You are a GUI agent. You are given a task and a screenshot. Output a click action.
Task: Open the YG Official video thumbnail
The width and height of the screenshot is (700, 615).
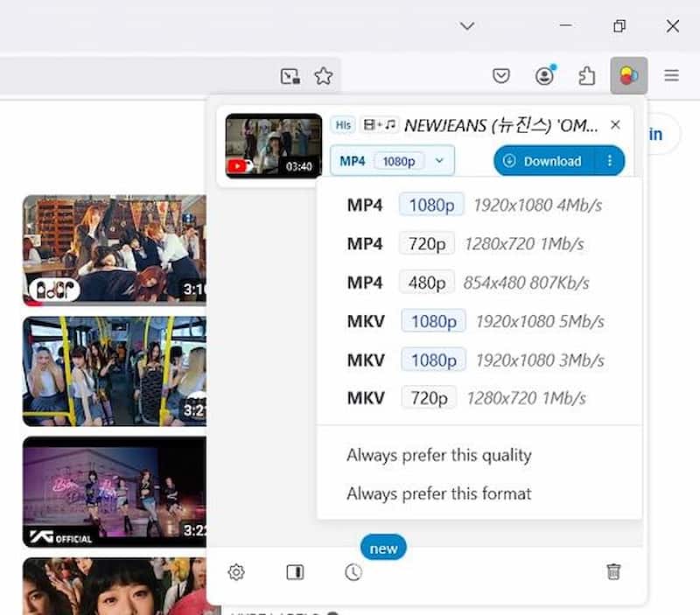115,492
